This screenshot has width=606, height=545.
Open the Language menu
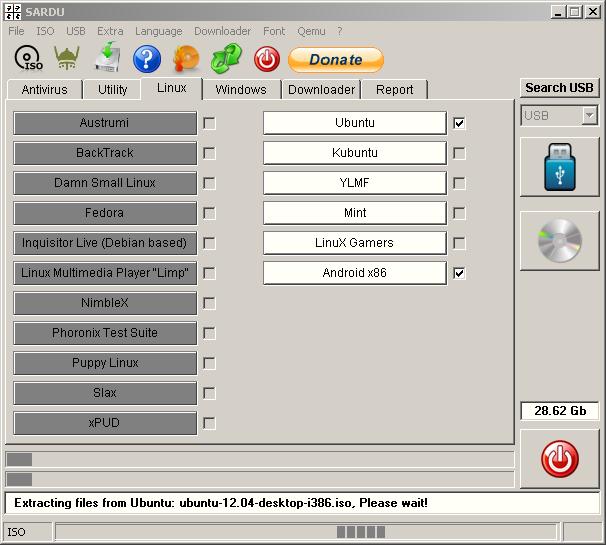(x=158, y=31)
